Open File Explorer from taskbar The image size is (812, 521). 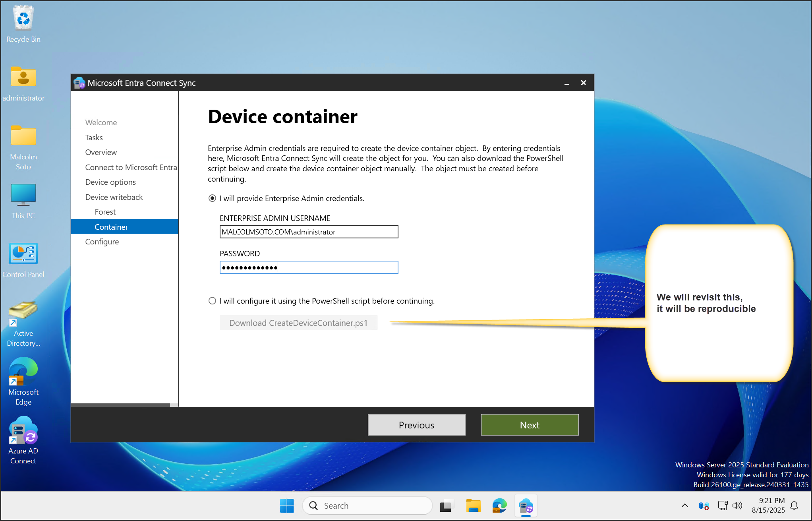coord(473,506)
